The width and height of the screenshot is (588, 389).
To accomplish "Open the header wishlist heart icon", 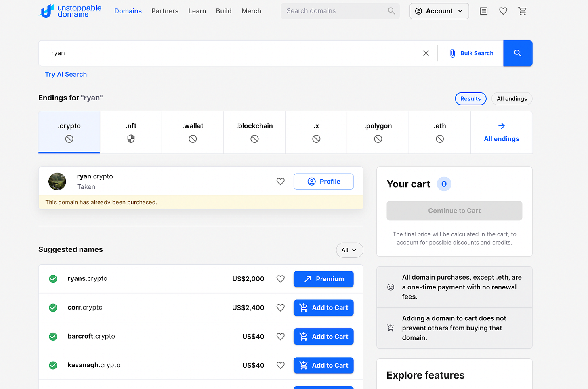I will click(x=503, y=11).
